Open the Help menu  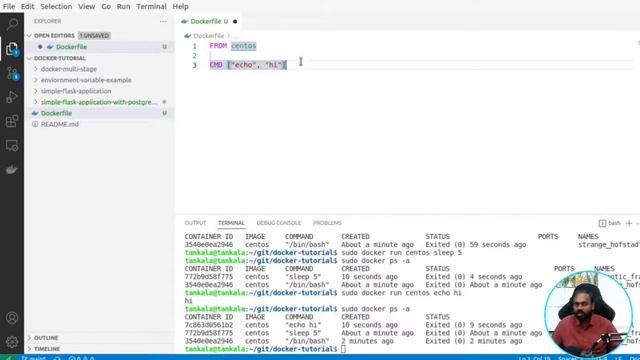(x=180, y=7)
